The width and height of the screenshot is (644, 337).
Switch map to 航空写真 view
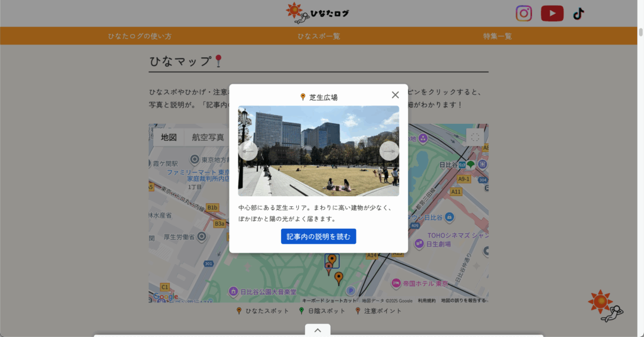pyautogui.click(x=208, y=137)
